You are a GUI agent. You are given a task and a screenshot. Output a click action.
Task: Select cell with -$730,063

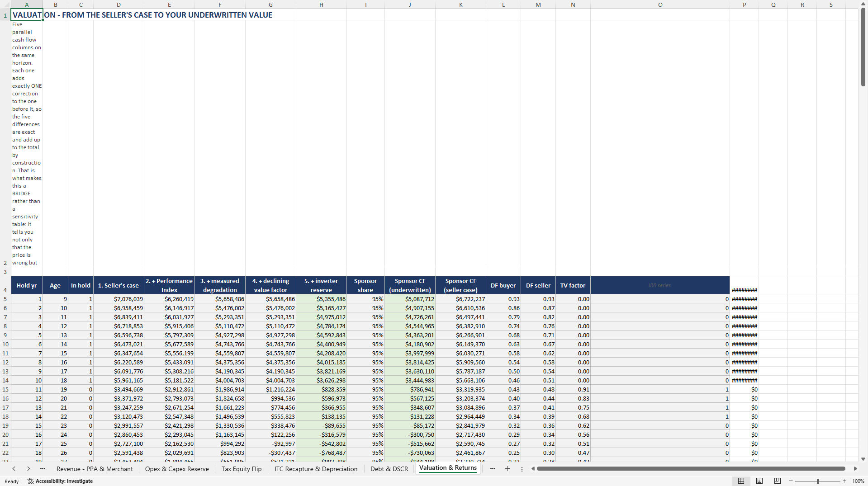410,453
